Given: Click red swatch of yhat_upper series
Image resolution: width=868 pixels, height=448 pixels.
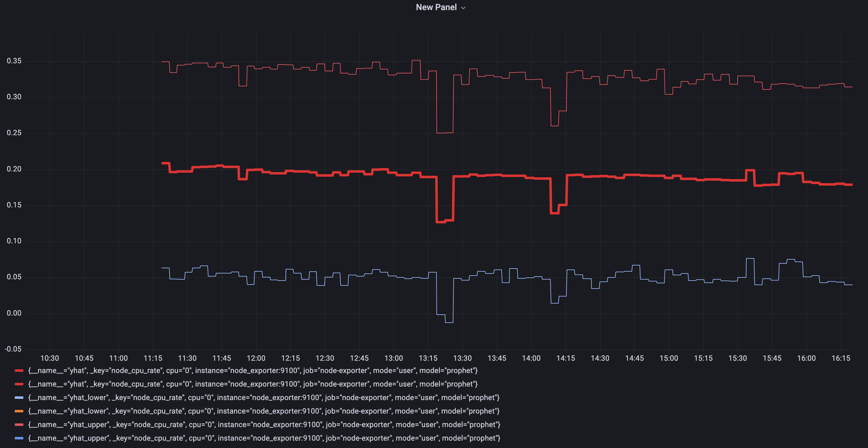Looking at the screenshot, I should (19, 425).
